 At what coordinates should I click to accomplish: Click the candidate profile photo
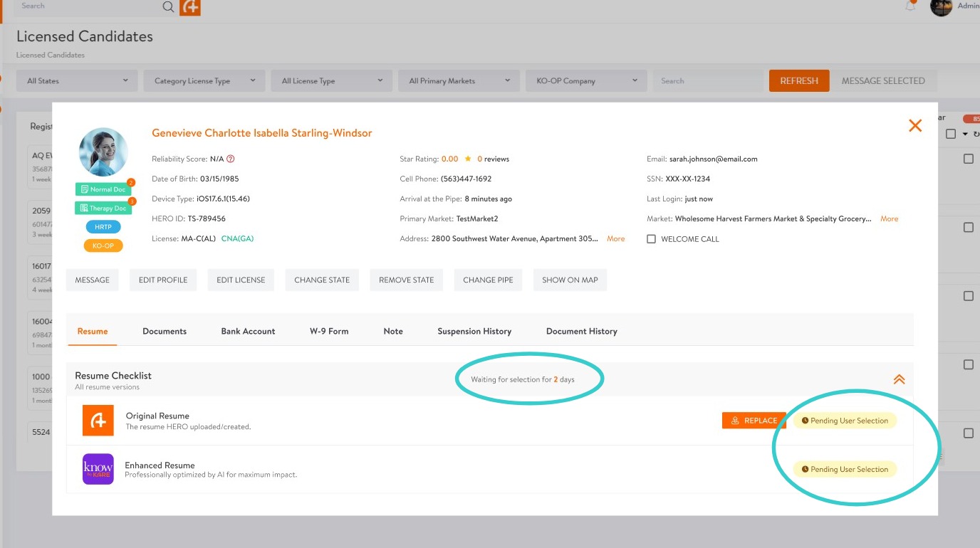(x=103, y=152)
